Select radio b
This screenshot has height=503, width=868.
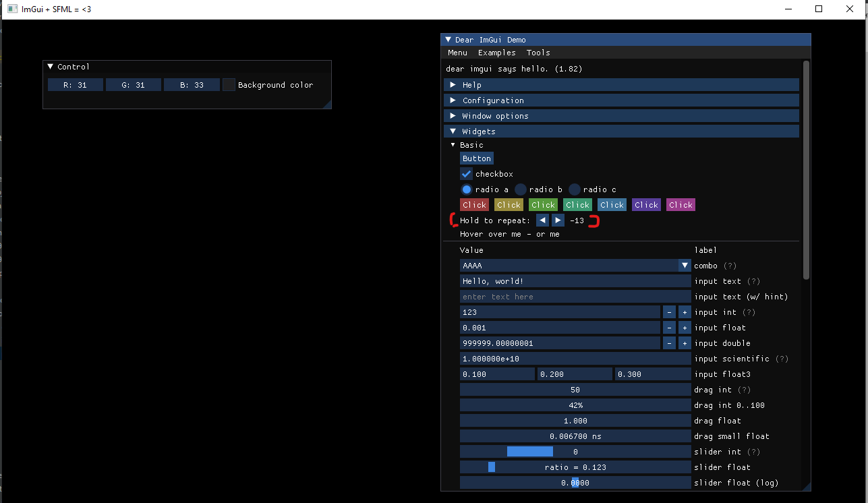(x=521, y=189)
